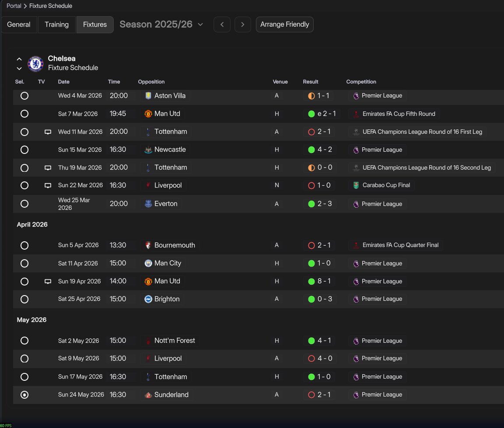Click Brighton club badge
The width and height of the screenshot is (504, 428).
pos(148,299)
